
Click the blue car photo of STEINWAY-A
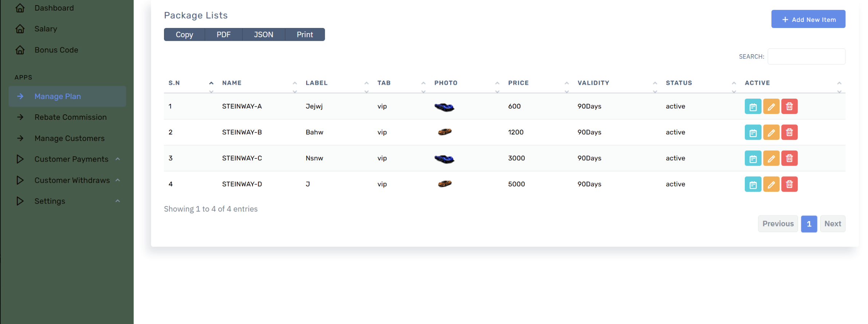(444, 107)
